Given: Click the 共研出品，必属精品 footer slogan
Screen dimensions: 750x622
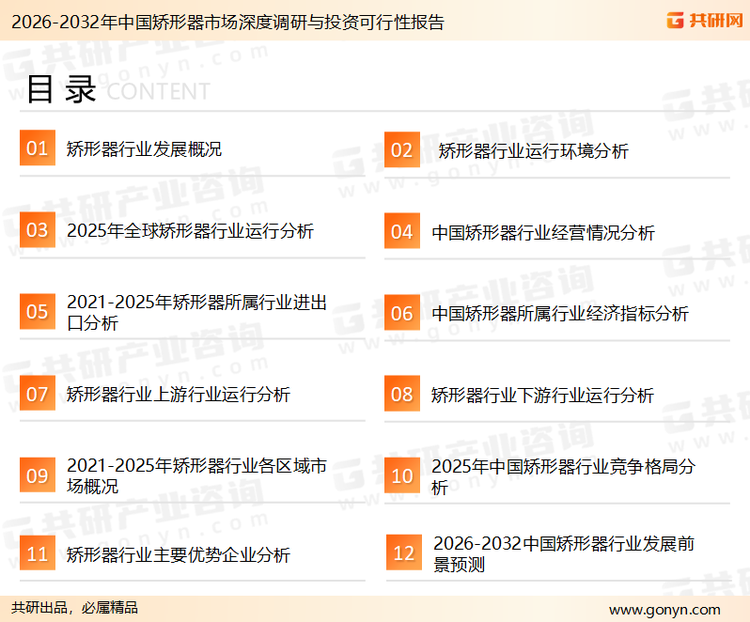Looking at the screenshot, I should pyautogui.click(x=74, y=608).
